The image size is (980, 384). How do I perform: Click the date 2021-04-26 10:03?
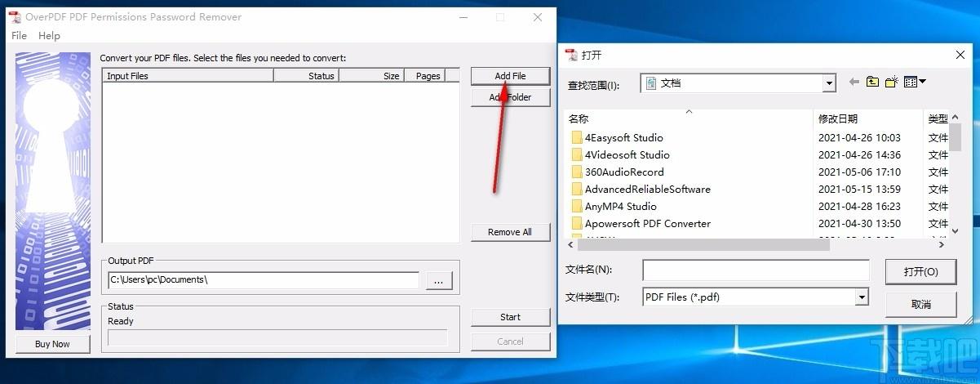click(x=859, y=137)
